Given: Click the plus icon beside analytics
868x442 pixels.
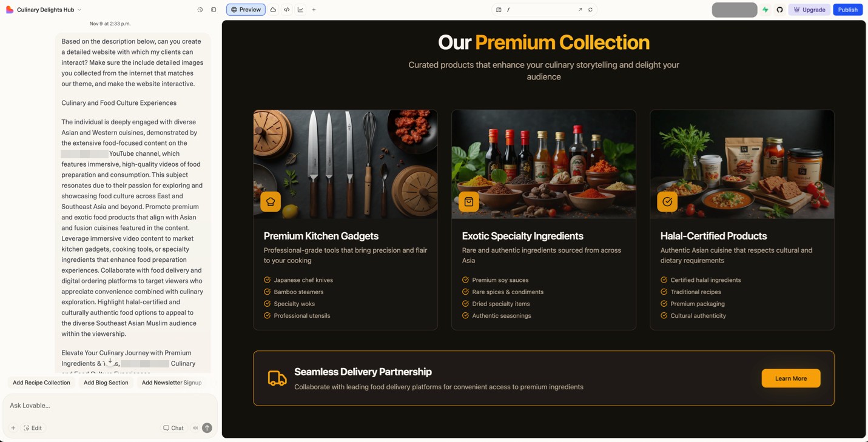Looking at the screenshot, I should point(314,10).
